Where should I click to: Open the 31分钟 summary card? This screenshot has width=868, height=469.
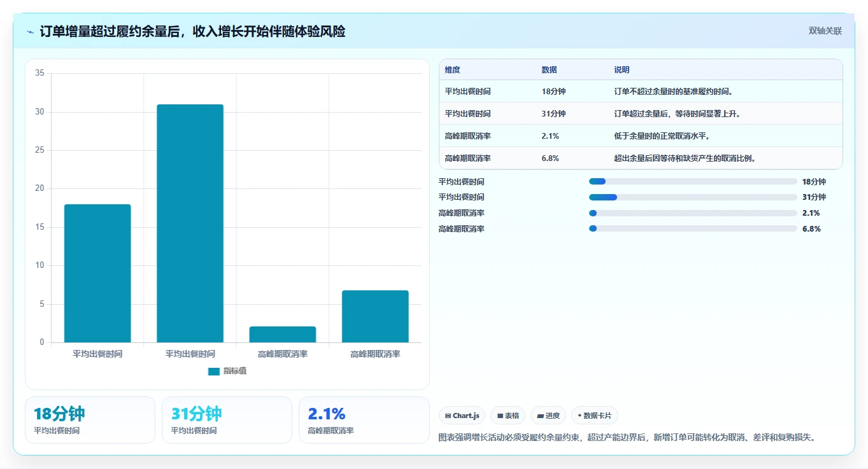pyautogui.click(x=227, y=420)
